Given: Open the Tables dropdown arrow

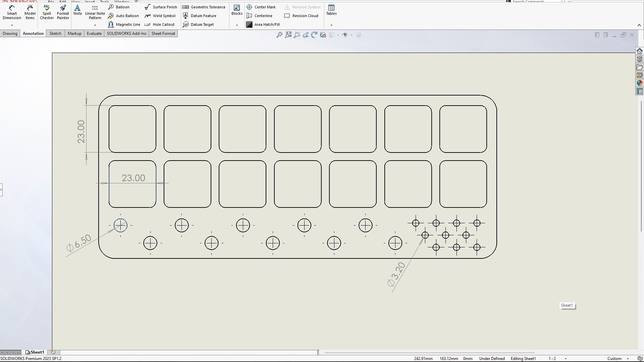Looking at the screenshot, I should pyautogui.click(x=331, y=25).
